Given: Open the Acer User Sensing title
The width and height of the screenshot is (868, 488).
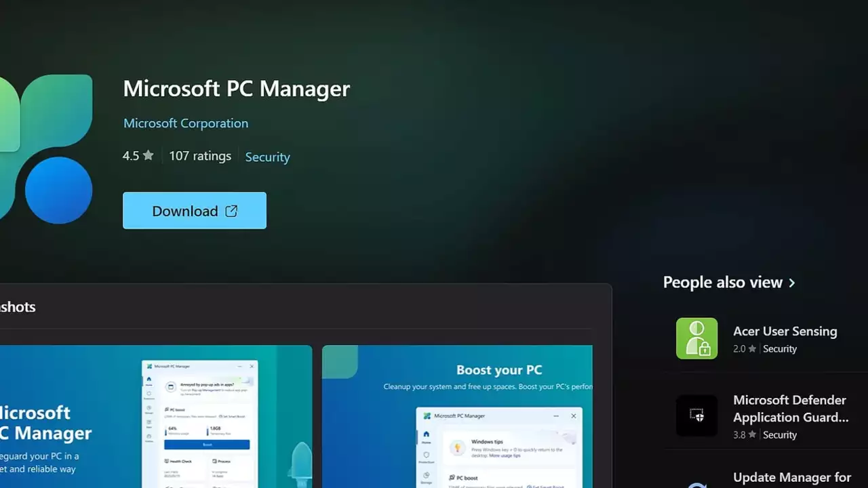Looking at the screenshot, I should [785, 331].
